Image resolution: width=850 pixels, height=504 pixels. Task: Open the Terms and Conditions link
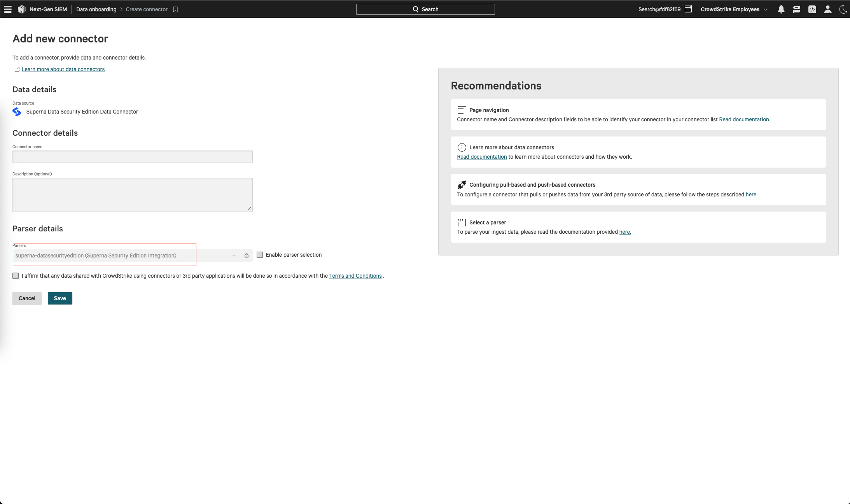[355, 276]
